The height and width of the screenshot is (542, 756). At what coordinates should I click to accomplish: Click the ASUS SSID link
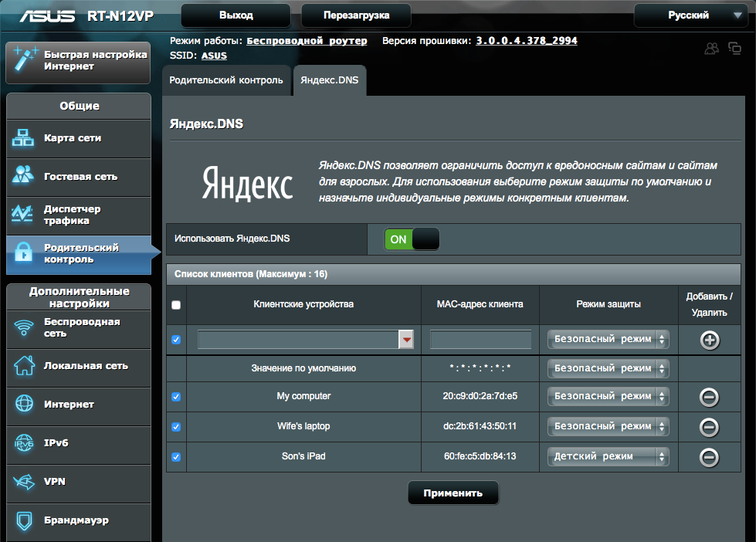click(x=214, y=56)
